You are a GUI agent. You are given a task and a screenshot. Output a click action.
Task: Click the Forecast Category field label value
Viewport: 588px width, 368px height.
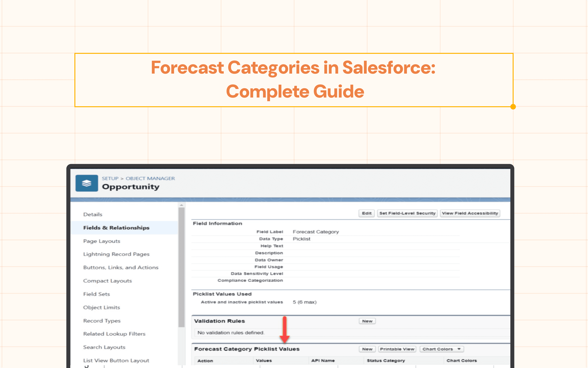pos(316,232)
